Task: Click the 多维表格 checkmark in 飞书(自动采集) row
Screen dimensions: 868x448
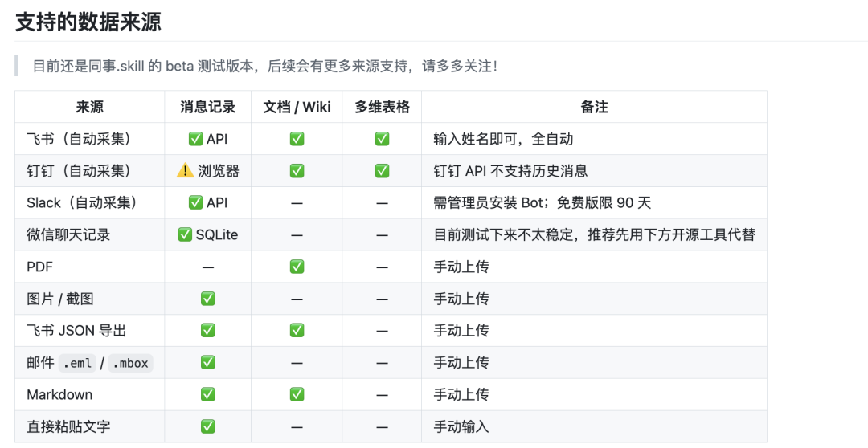Action: 382,139
